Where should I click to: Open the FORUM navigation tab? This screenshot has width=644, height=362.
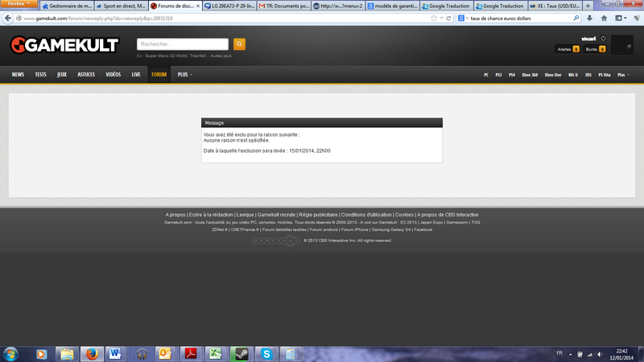(159, 75)
